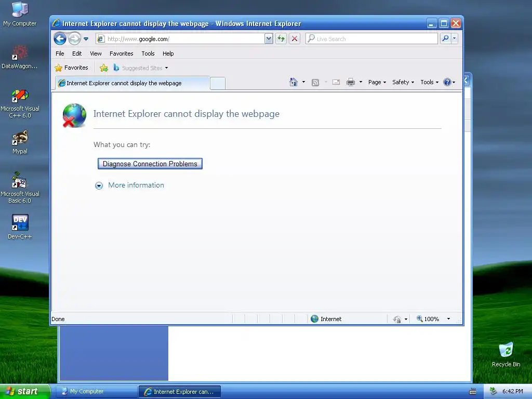532x399 pixels.
Task: Expand the Print options dropdown arrow
Action: pos(361,82)
